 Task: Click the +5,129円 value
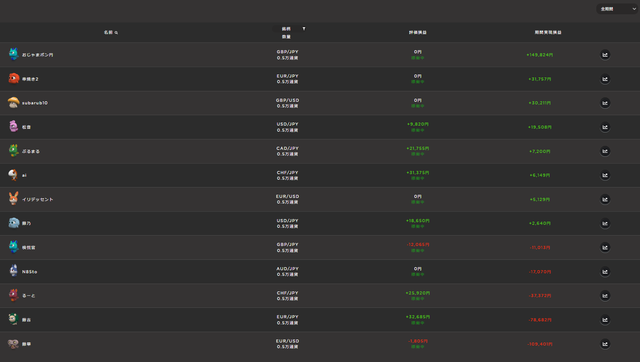(540, 199)
